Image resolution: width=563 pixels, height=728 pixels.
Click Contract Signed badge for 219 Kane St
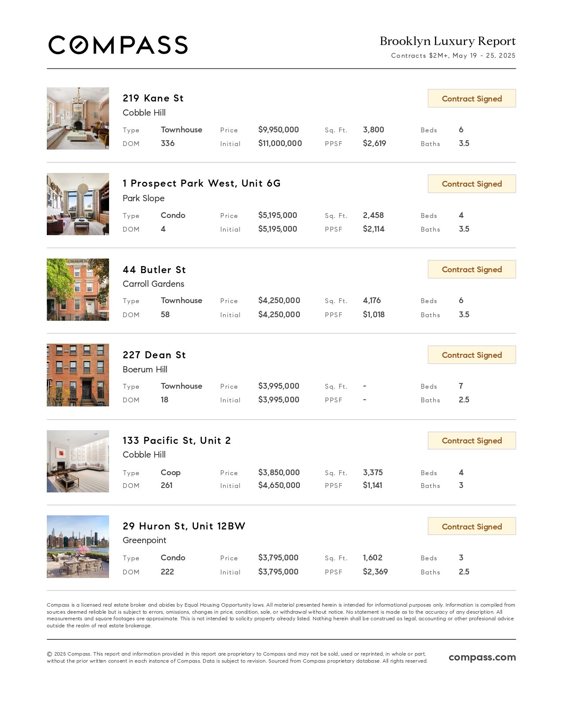click(x=472, y=98)
